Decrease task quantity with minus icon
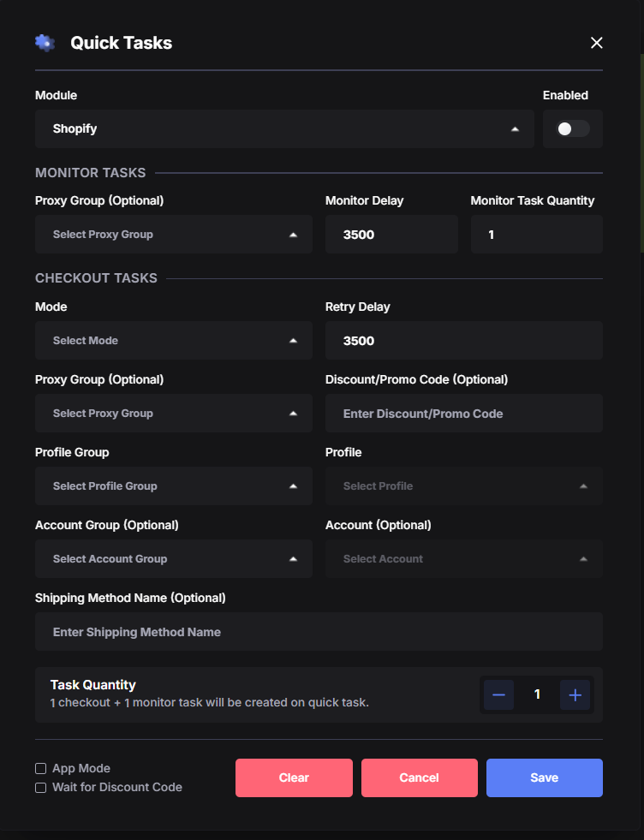This screenshot has width=644, height=840. pyautogui.click(x=498, y=694)
